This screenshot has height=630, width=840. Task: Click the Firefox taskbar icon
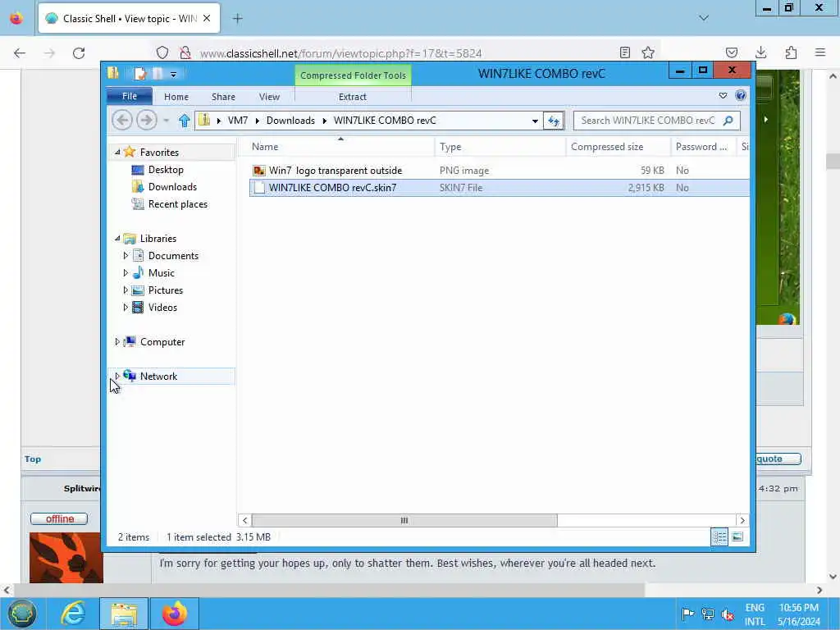[175, 614]
